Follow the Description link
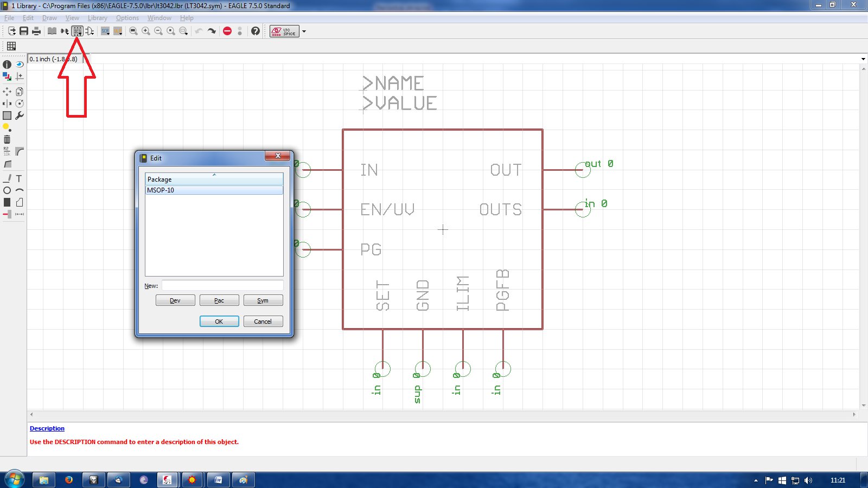868x488 pixels. (47, 428)
